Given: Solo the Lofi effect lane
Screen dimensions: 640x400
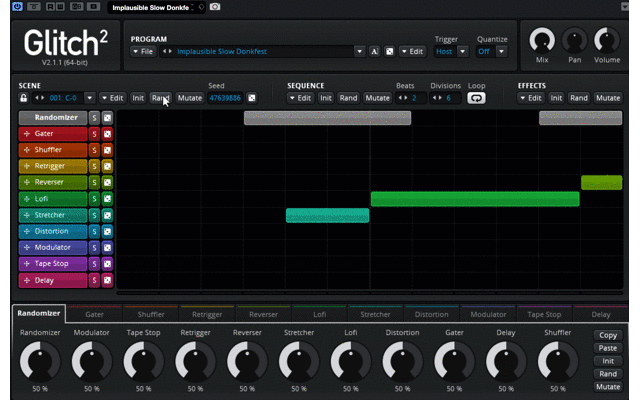Looking at the screenshot, I should (x=94, y=199).
